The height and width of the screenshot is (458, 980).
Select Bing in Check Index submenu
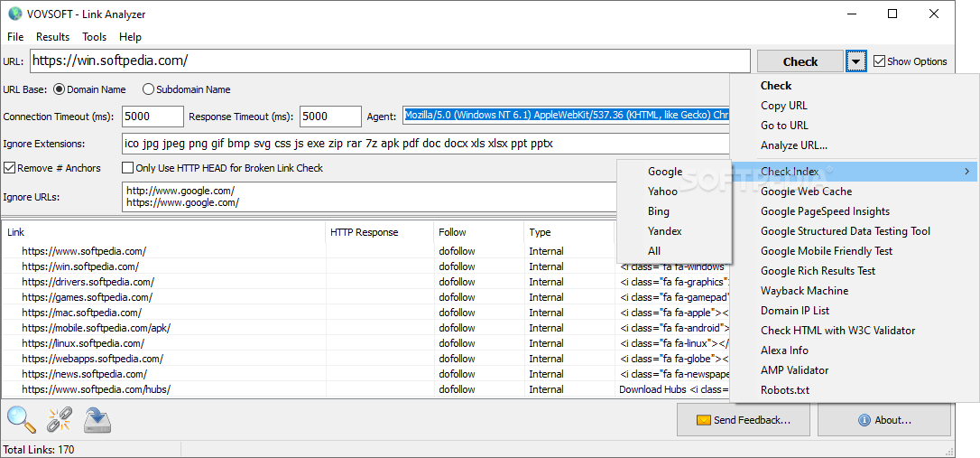click(674, 211)
